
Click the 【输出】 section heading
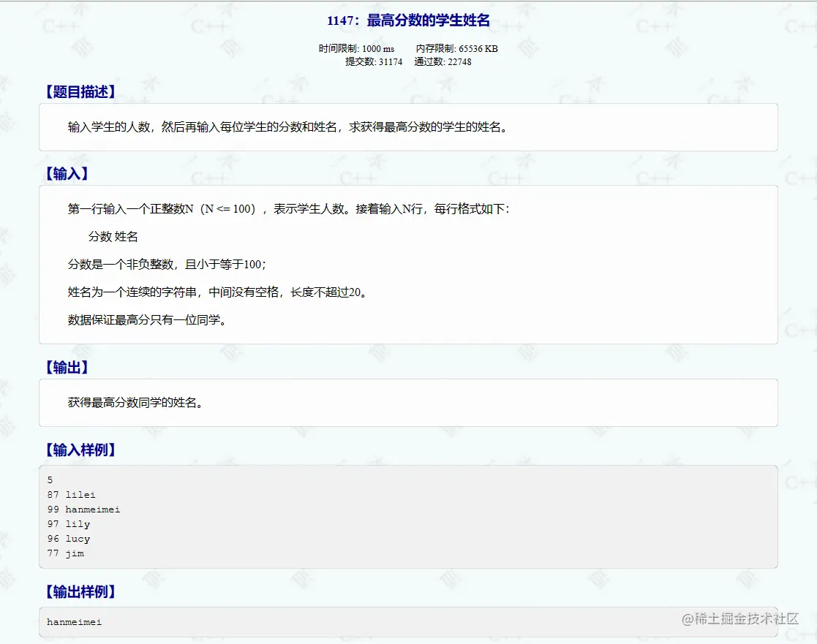coord(67,367)
